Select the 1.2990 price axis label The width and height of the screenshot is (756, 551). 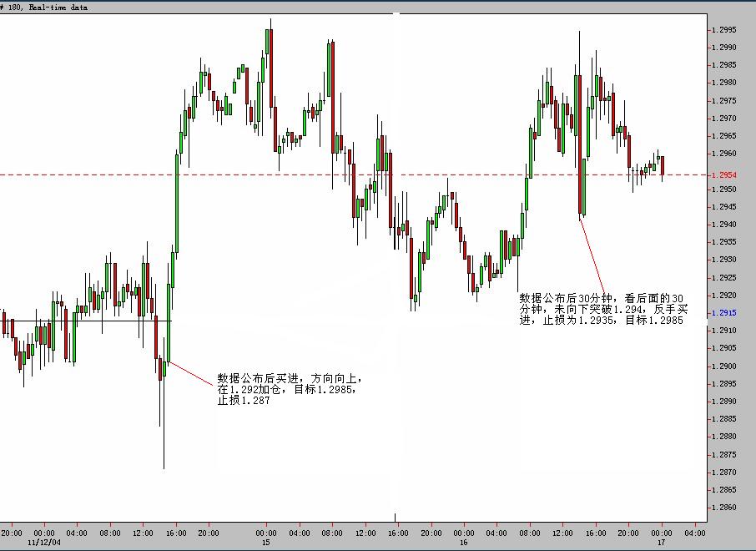(724, 48)
